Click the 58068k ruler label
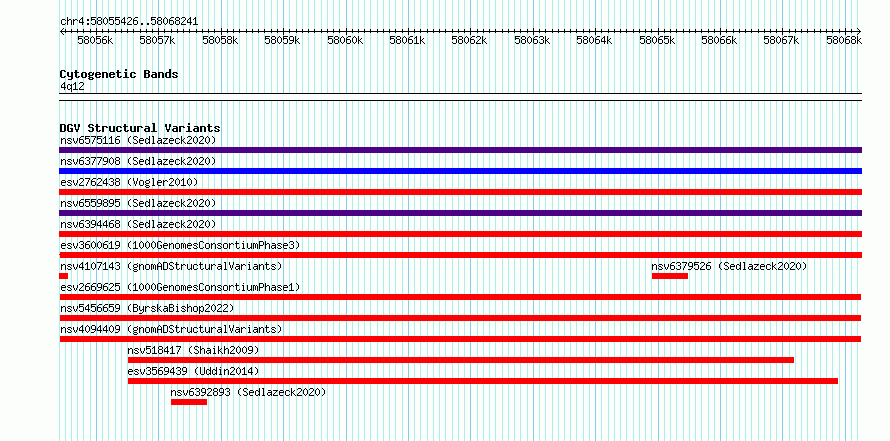Viewport: 890px width, 441px height. tap(844, 40)
